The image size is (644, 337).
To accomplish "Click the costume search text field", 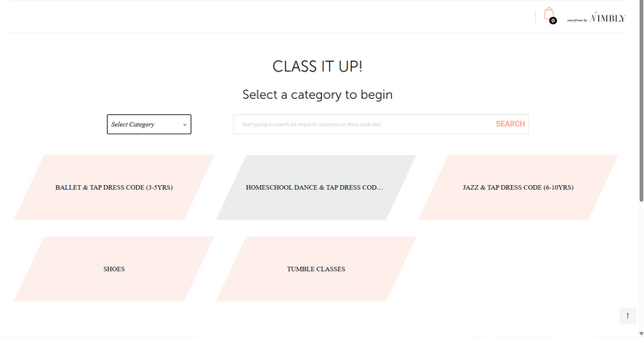I will pyautogui.click(x=362, y=124).
